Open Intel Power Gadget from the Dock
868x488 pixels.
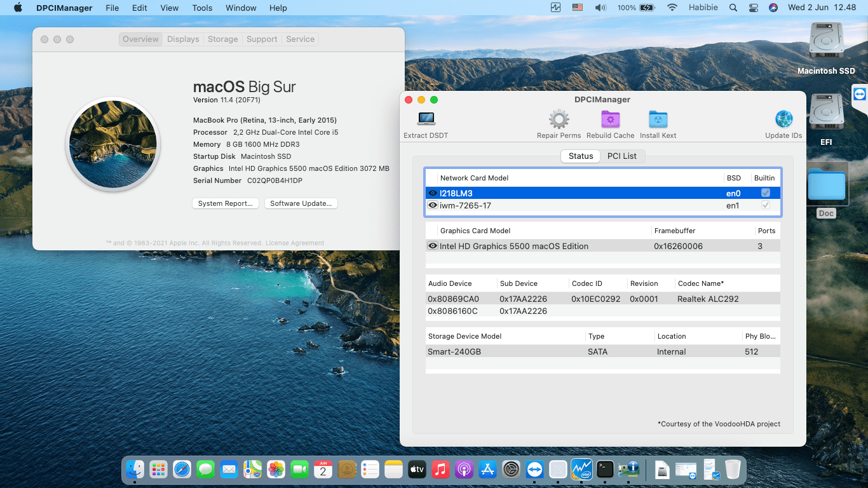(x=581, y=470)
